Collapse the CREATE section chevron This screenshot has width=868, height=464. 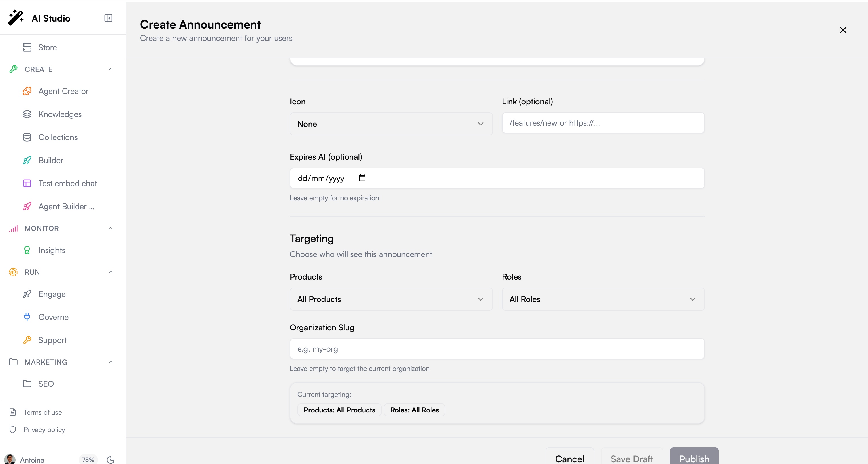[111, 69]
